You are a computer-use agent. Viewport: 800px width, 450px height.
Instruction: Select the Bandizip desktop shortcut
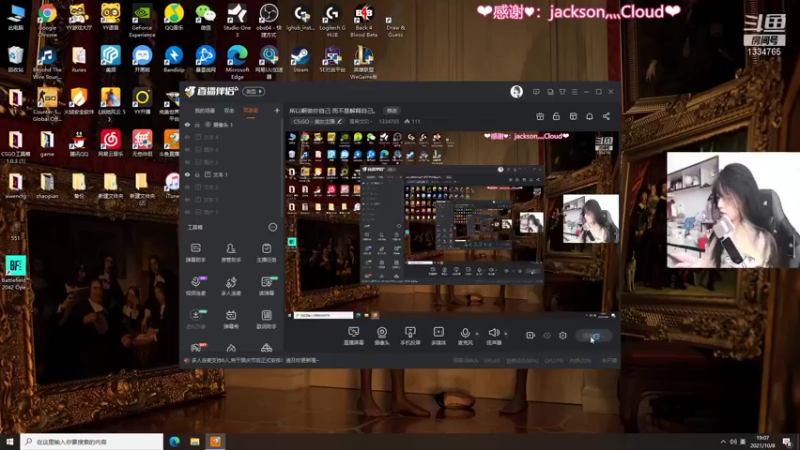coord(173,60)
